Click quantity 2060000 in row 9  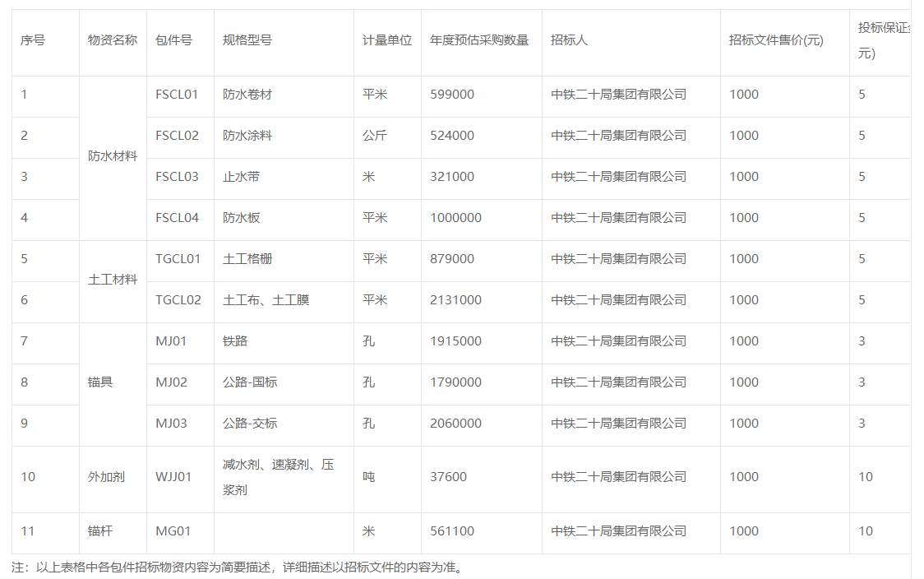click(455, 424)
